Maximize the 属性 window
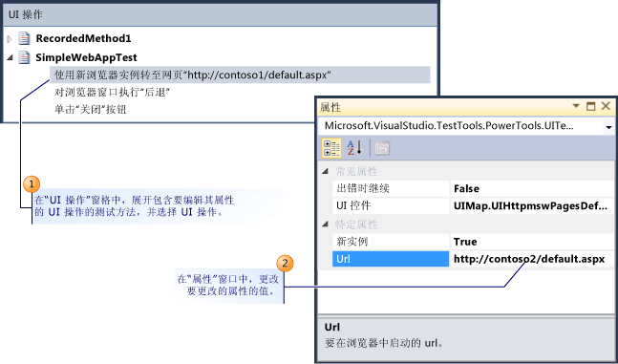The height and width of the screenshot is (364, 618). pos(591,106)
